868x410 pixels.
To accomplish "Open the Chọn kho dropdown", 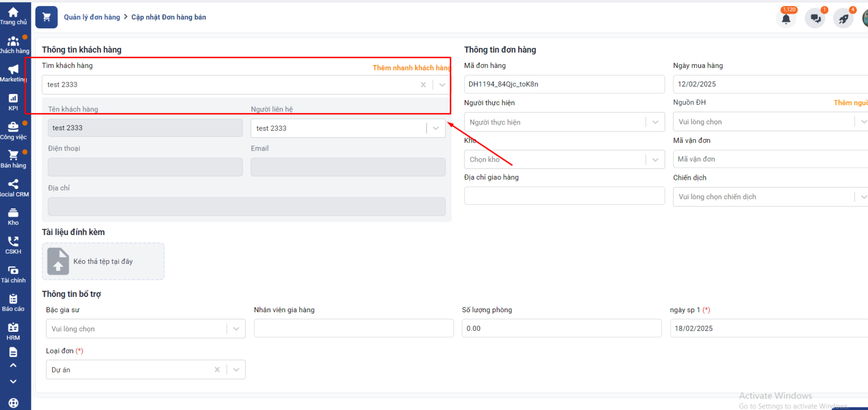I will tap(655, 160).
